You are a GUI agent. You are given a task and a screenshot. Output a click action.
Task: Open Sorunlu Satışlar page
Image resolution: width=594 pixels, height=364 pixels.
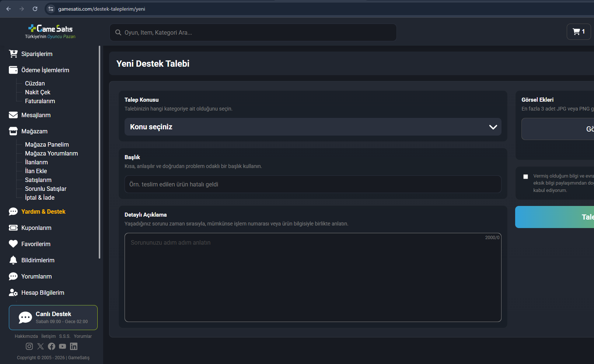pyautogui.click(x=46, y=189)
